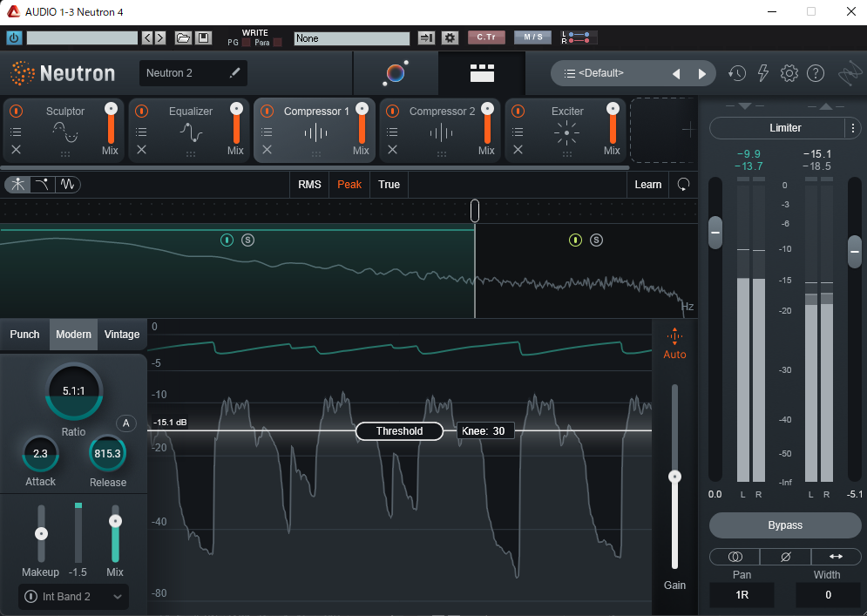Select Punch compressor mode
The image size is (867, 616).
click(x=25, y=335)
